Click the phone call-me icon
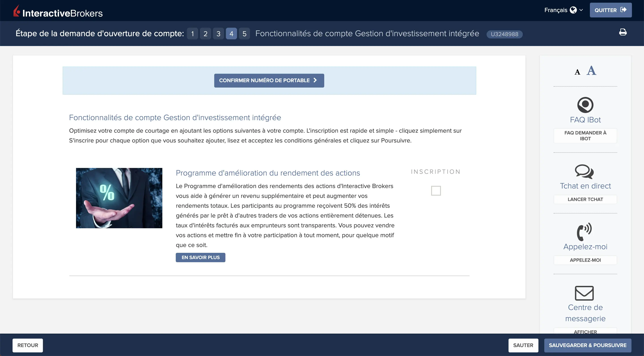Screen dimensions: 644x356 pyautogui.click(x=584, y=232)
